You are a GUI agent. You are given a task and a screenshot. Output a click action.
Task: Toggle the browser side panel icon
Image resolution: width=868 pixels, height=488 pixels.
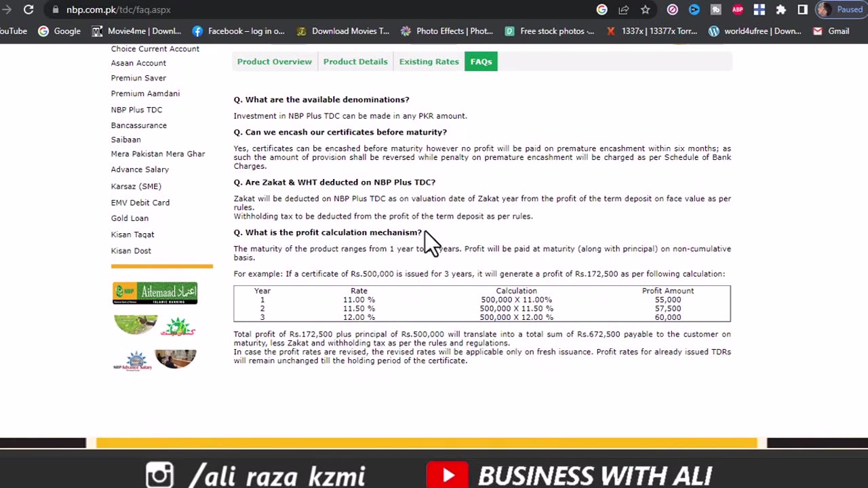click(x=802, y=9)
